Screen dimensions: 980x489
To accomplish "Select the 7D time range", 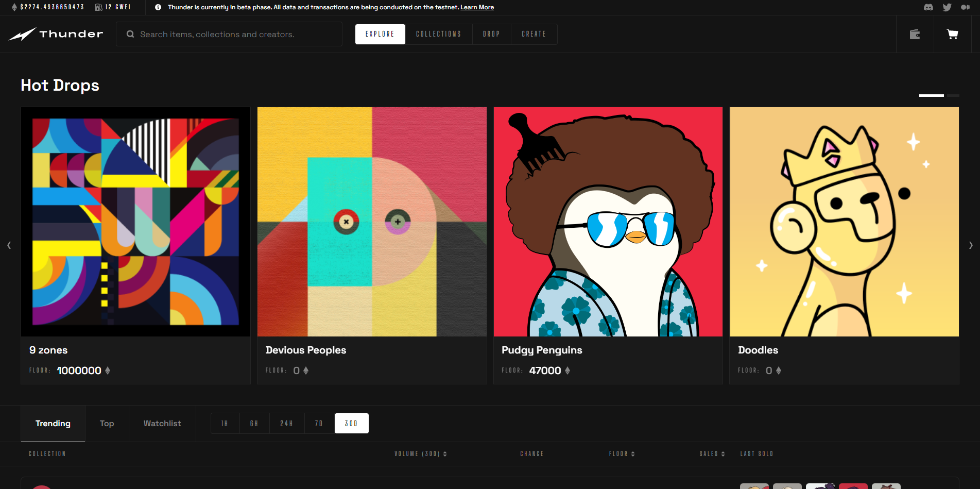I will click(319, 424).
